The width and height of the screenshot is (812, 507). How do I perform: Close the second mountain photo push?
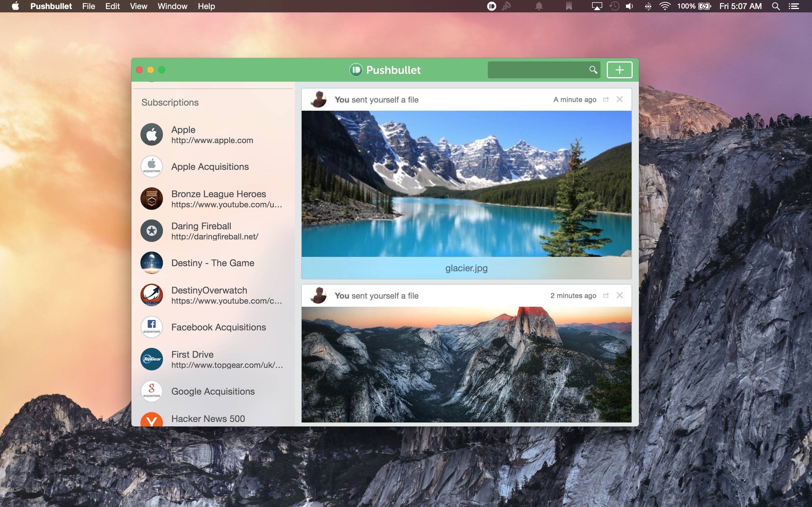[x=620, y=295]
